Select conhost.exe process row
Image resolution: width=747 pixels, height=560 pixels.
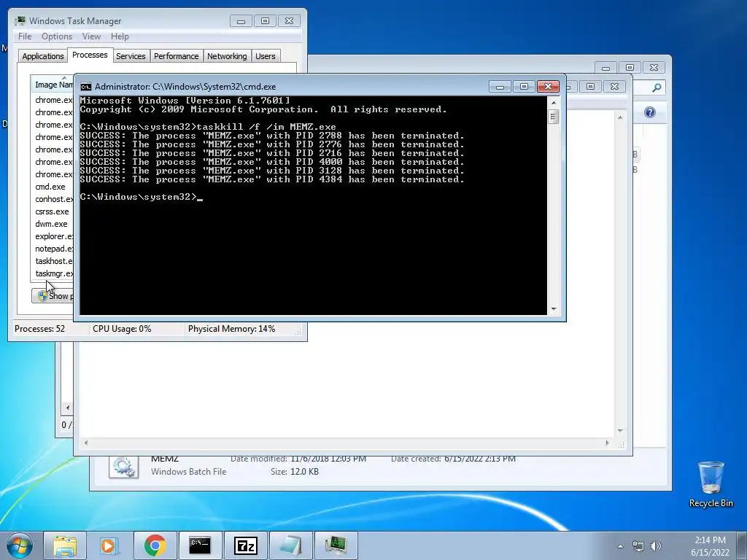[x=53, y=199]
